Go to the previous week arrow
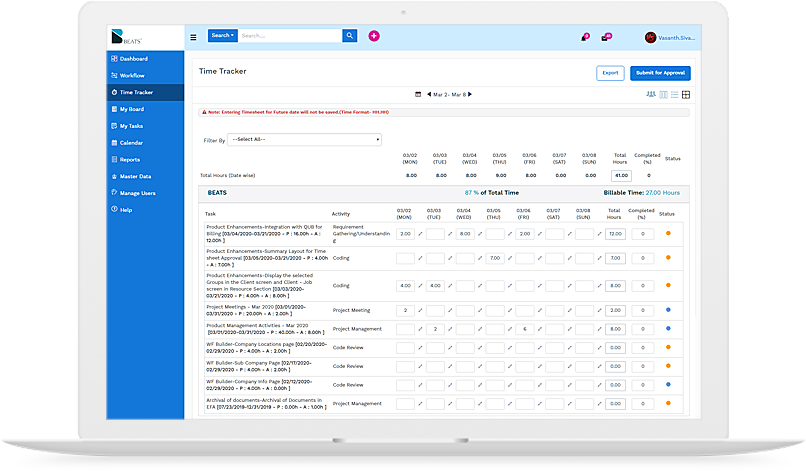Screen dimensions: 806x471 [x=429, y=95]
